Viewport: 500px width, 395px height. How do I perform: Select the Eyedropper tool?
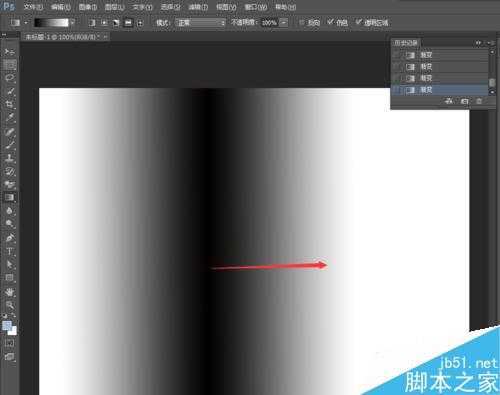10,118
